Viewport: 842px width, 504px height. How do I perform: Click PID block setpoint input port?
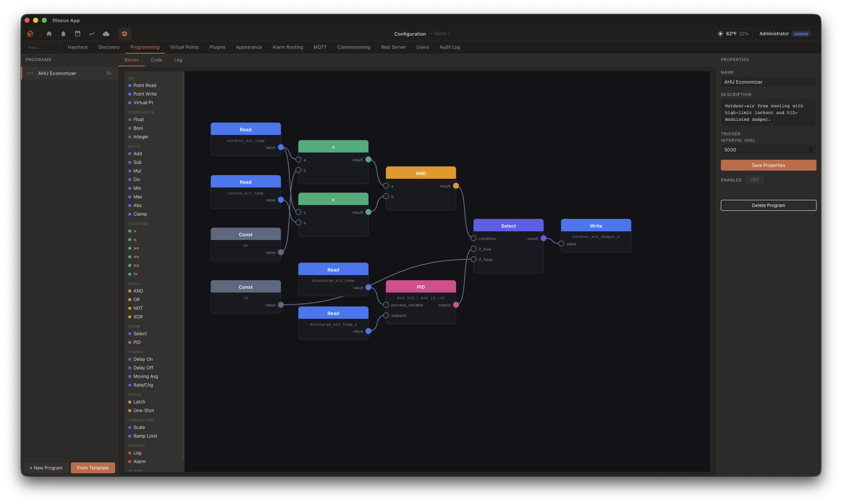pyautogui.click(x=386, y=315)
